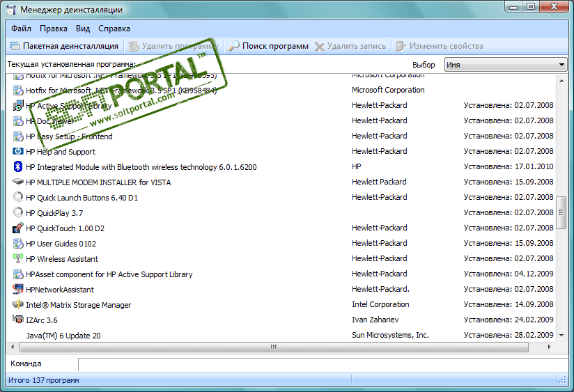Click the HP QuickPlay 3.7 icon
574x392 pixels.
click(17, 212)
